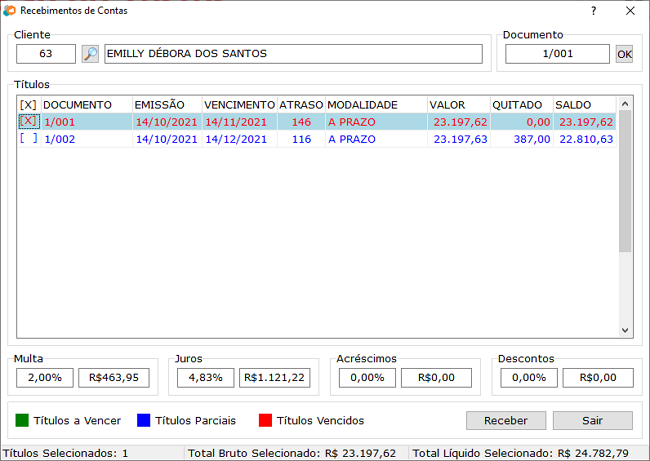650x461 pixels.
Task: Click the MODALIDADE column header
Action: pos(376,105)
